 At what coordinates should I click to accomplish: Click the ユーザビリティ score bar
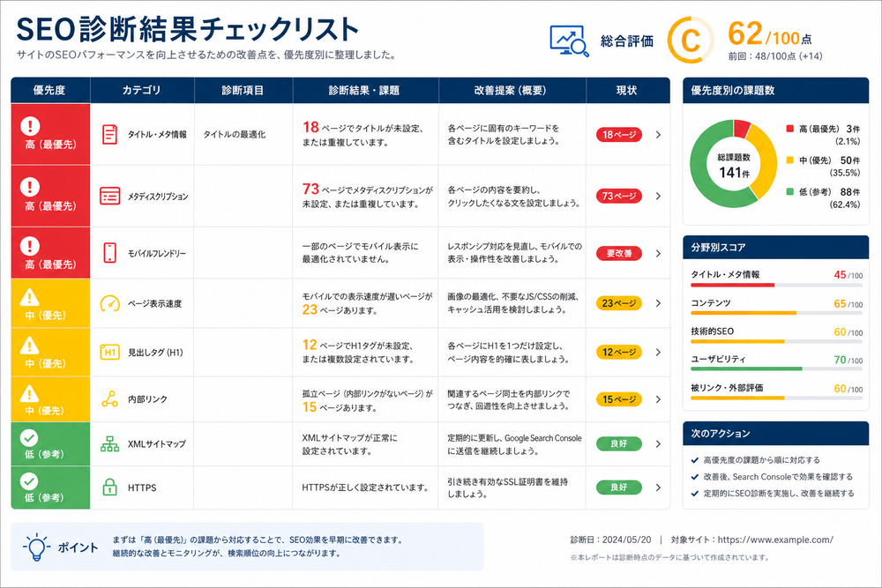coord(776,368)
